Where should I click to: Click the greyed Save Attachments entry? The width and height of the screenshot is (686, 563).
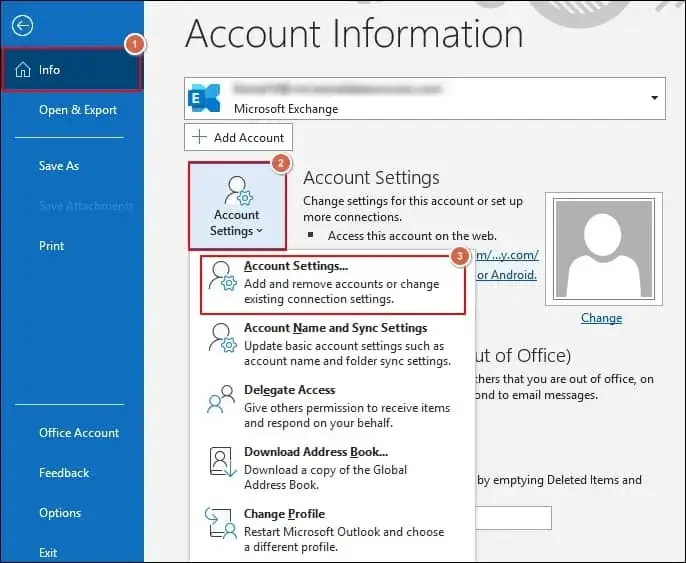click(86, 206)
